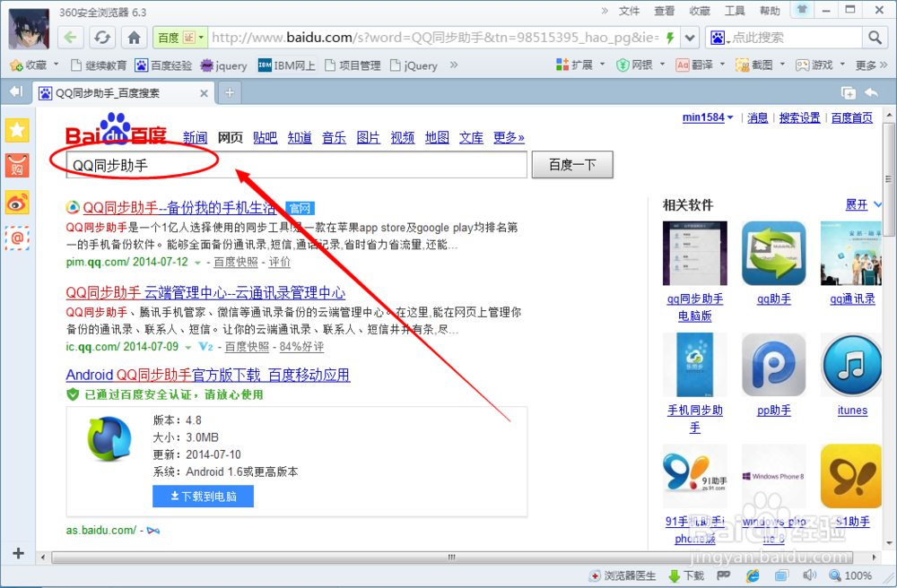
Task: Click the refresh page icon in navigation bar
Action: click(101, 38)
